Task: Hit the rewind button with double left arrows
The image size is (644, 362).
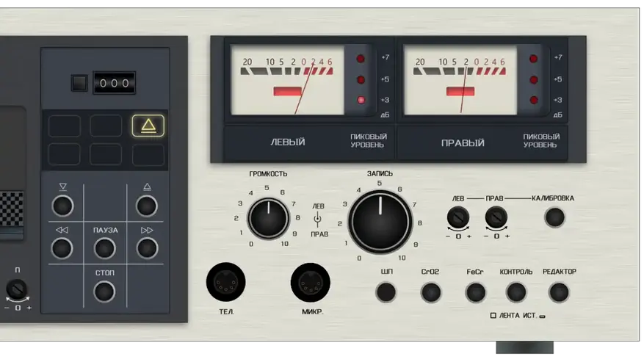Action: pyautogui.click(x=62, y=249)
